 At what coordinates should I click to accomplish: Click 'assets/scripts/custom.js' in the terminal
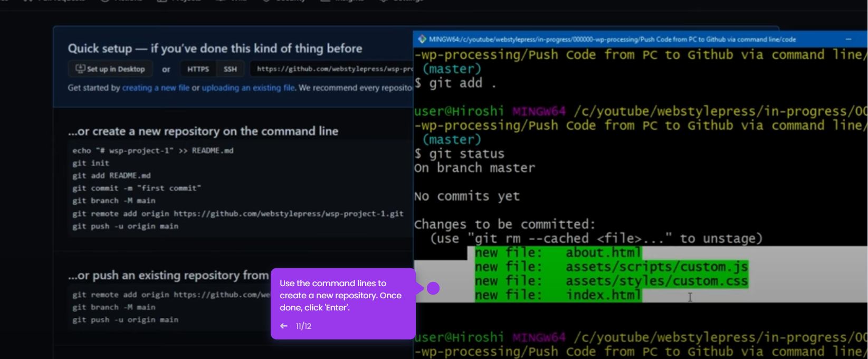657,267
